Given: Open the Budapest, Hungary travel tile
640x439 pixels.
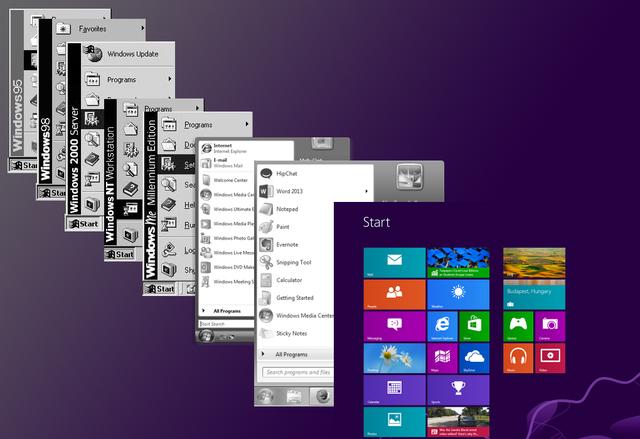Looking at the screenshot, I should 534,294.
